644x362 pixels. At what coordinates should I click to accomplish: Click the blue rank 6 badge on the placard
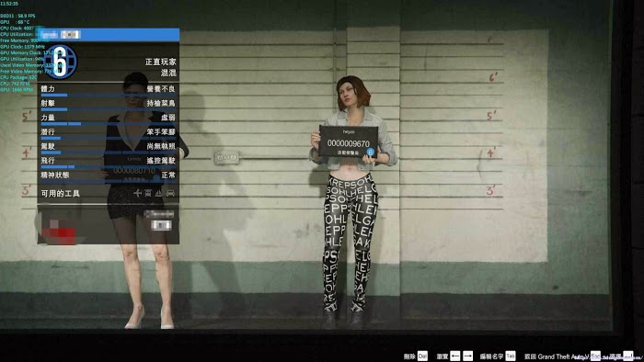[x=371, y=153]
